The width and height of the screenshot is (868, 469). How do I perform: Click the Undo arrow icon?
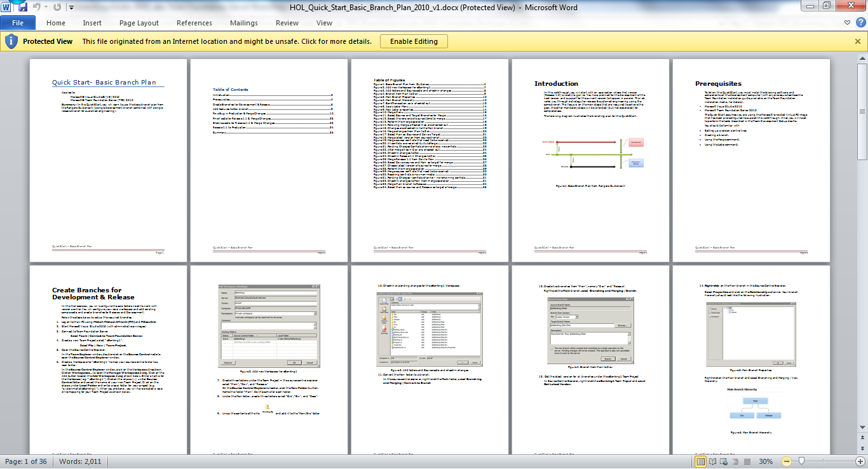pyautogui.click(x=36, y=8)
